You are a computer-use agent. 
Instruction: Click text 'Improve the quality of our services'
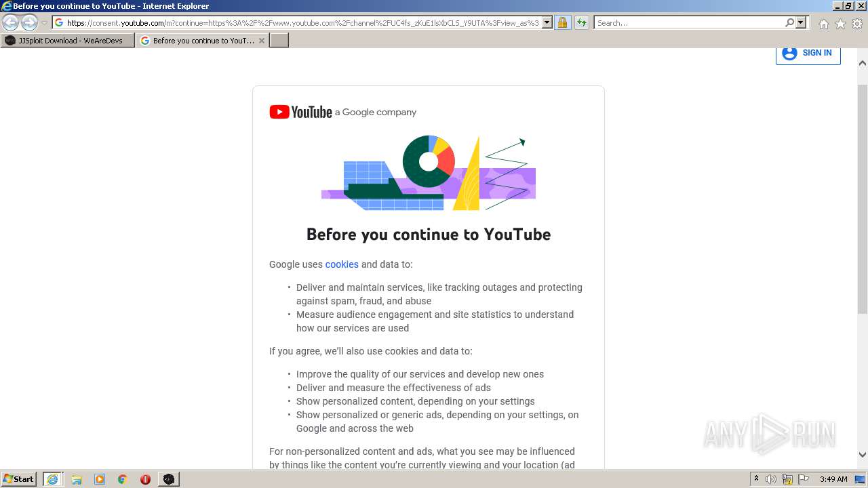[370, 374]
